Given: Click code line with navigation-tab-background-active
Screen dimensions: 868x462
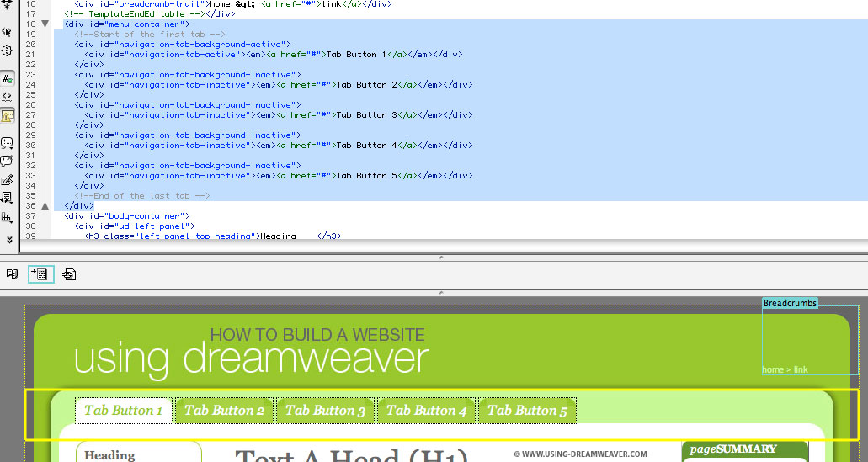Looking at the screenshot, I should (x=182, y=45).
